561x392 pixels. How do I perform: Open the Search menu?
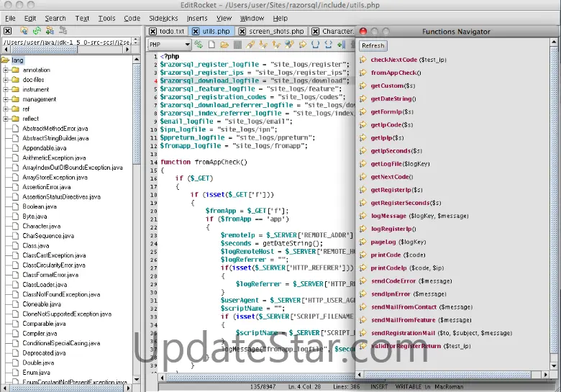[55, 18]
